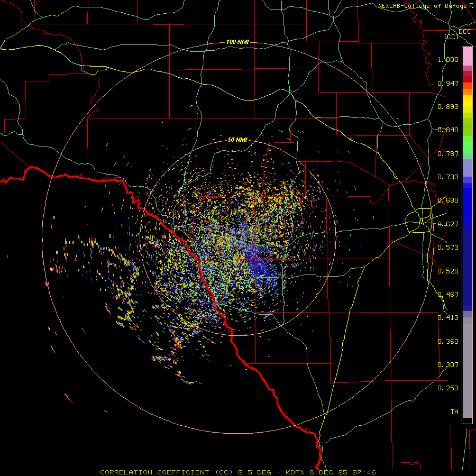Click the 1.000 scale value
Image resolution: width=476 pixels, height=476 pixels.
coord(448,59)
